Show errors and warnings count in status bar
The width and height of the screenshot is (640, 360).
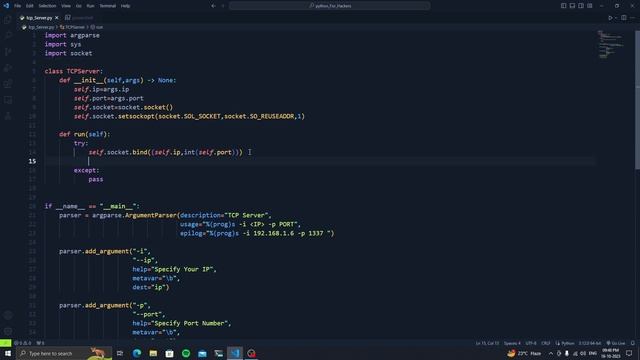pyautogui.click(x=23, y=343)
